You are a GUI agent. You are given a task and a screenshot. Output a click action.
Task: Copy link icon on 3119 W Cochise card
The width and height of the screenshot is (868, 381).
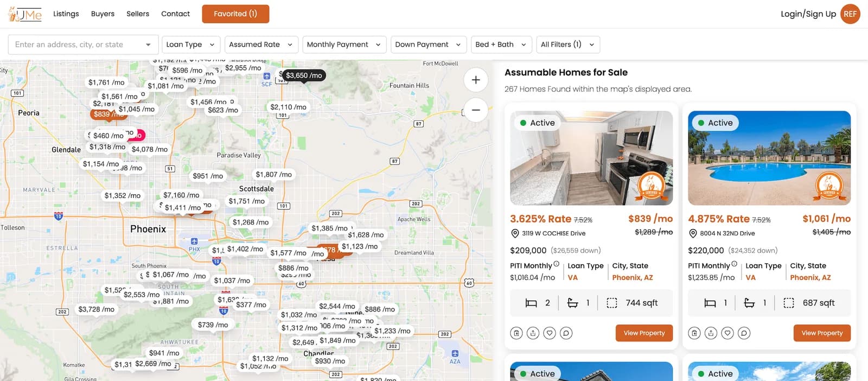(516, 333)
